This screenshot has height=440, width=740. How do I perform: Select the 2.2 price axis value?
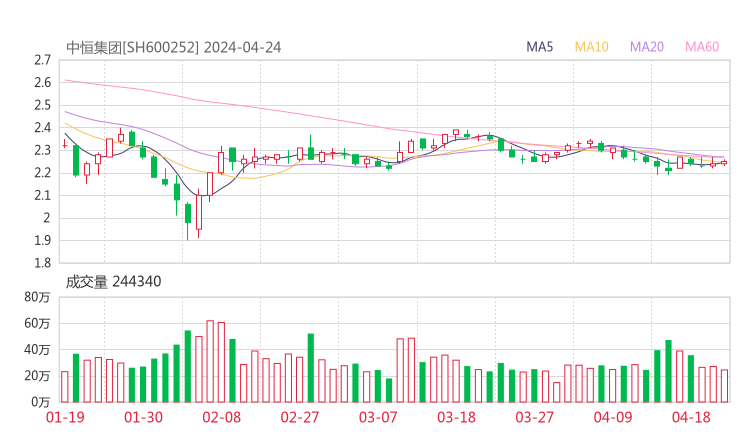[x=42, y=173]
